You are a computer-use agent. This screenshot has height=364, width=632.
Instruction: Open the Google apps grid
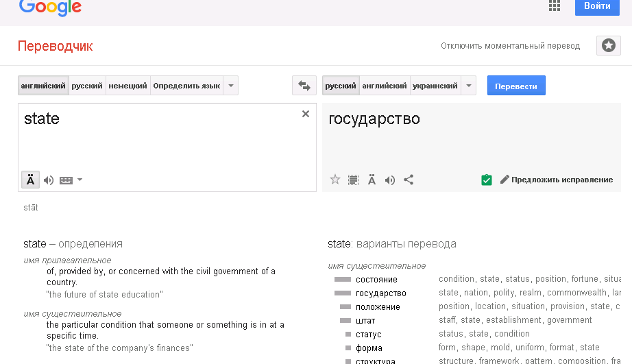click(x=555, y=5)
